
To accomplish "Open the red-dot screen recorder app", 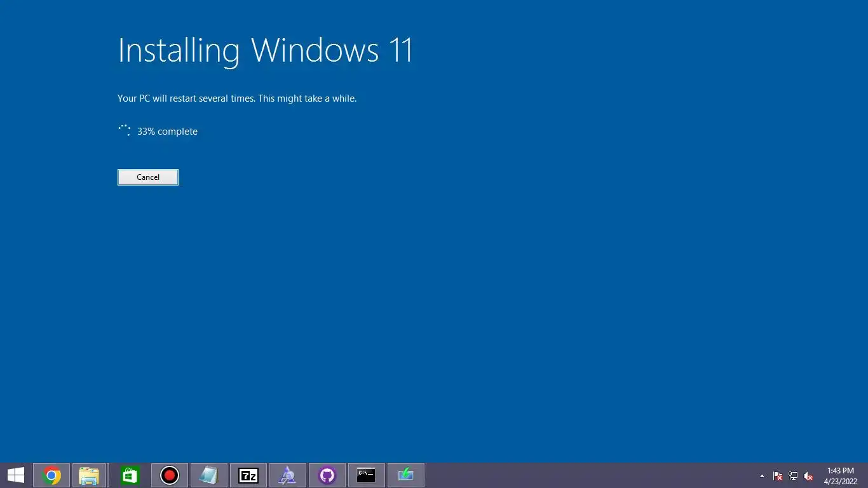I will click(x=170, y=475).
